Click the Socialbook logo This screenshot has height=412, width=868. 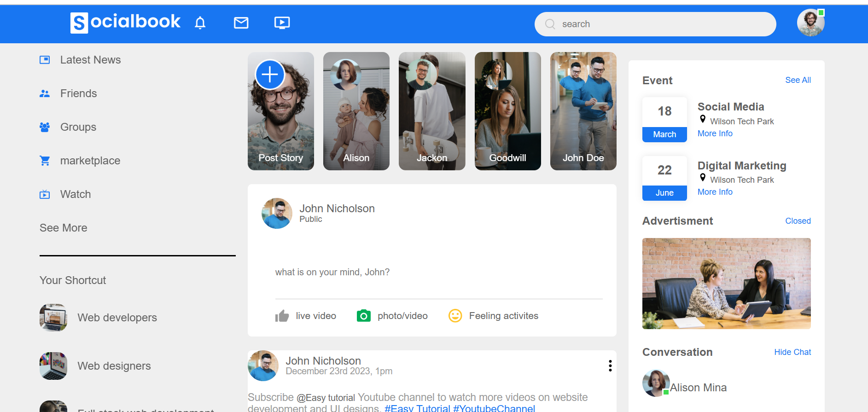(125, 22)
